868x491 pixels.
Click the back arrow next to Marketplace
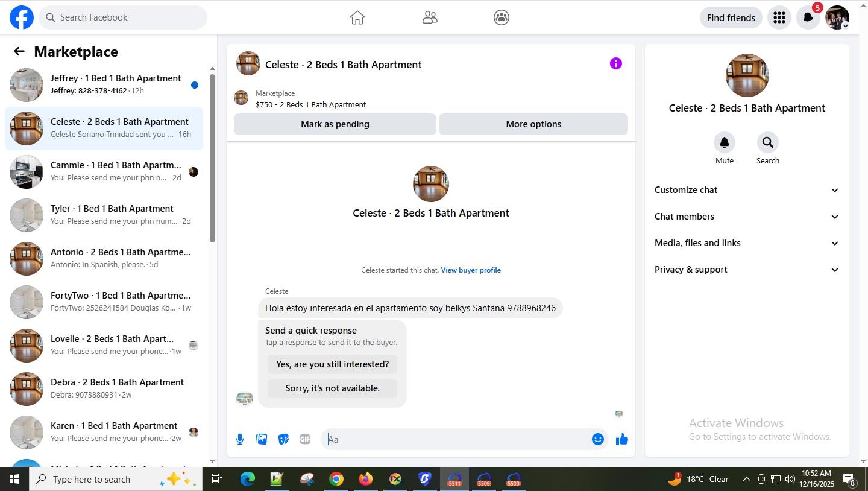tap(19, 52)
